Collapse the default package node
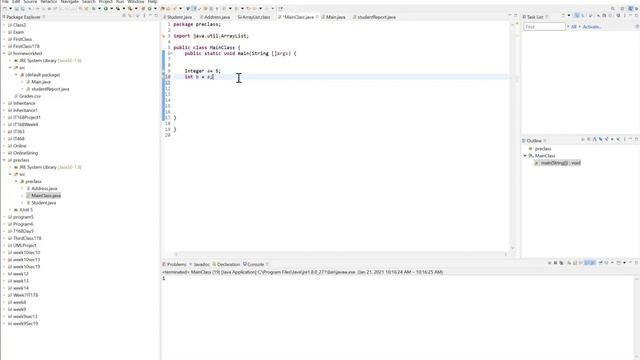 [x=16, y=75]
